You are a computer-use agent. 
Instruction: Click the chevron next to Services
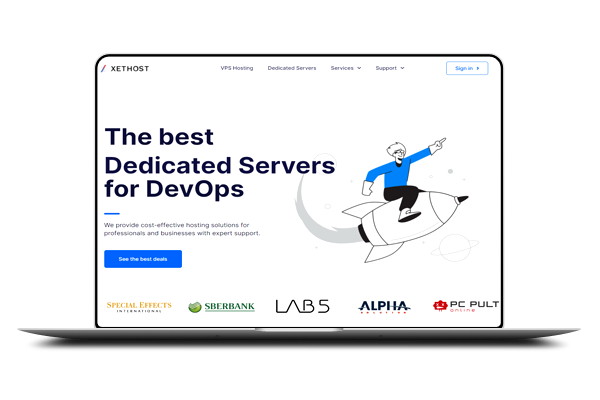coord(359,68)
